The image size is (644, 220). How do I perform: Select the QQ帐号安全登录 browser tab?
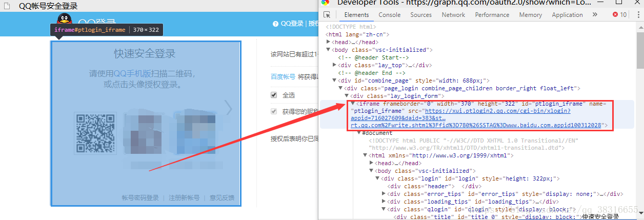(x=48, y=6)
